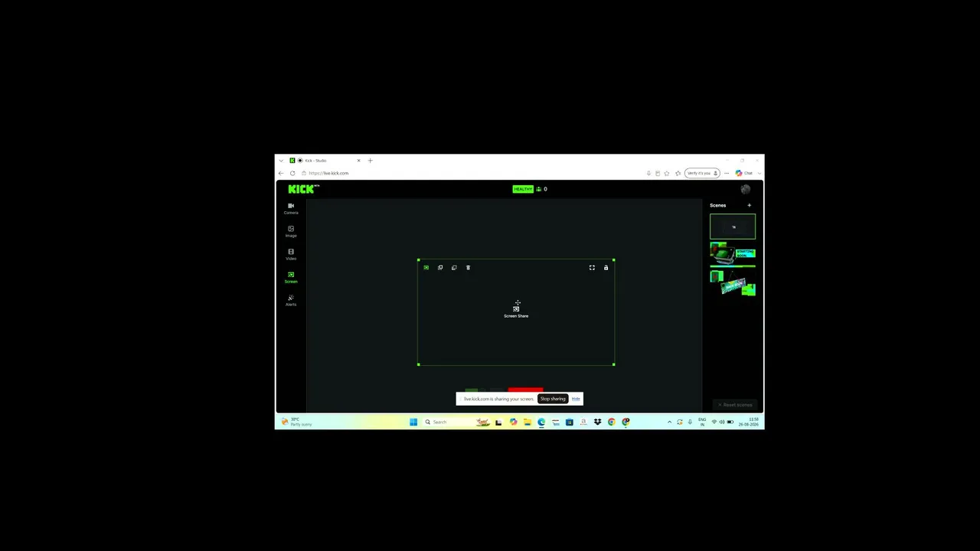The width and height of the screenshot is (980, 551).
Task: Open the Windows Start menu
Action: click(413, 422)
